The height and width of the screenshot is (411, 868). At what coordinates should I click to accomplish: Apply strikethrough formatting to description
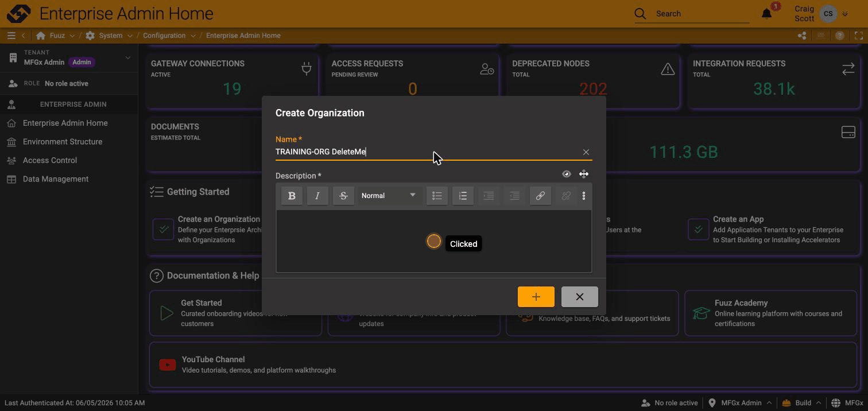click(x=343, y=196)
